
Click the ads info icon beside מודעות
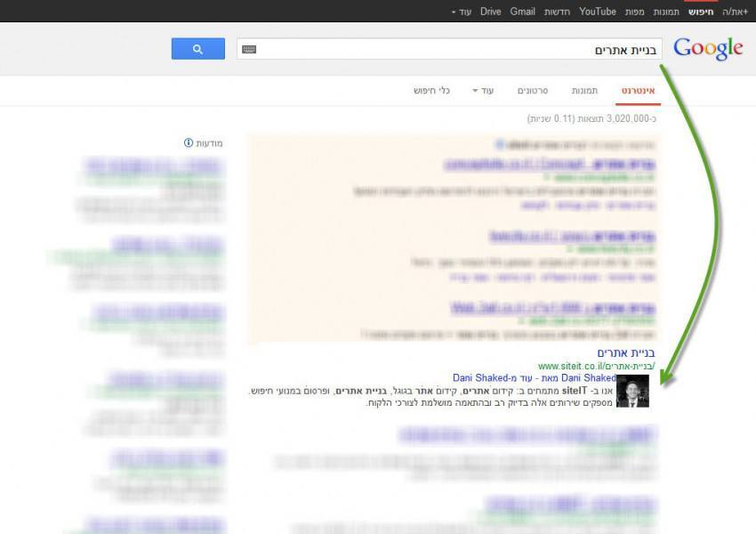(x=189, y=142)
